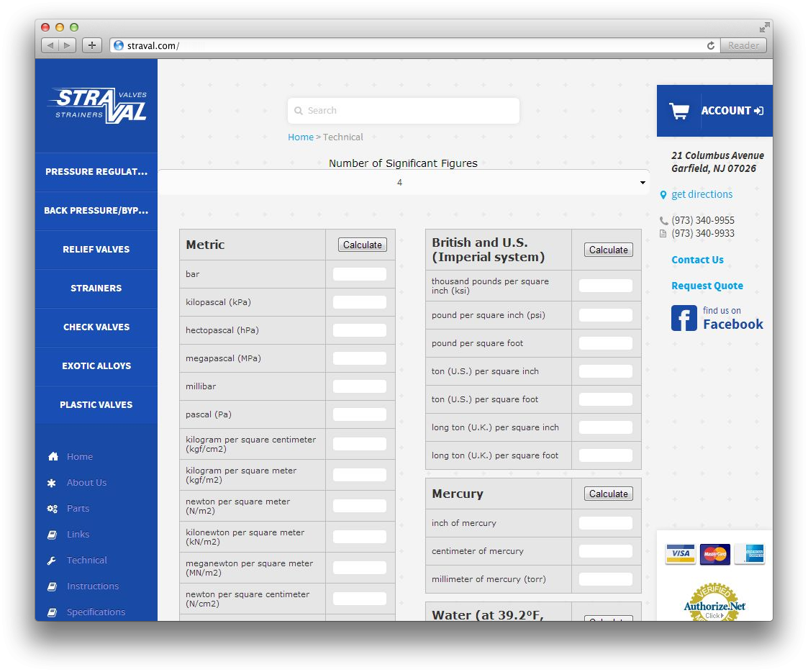Click the Home breadcrumb link
808x672 pixels.
pyautogui.click(x=300, y=137)
